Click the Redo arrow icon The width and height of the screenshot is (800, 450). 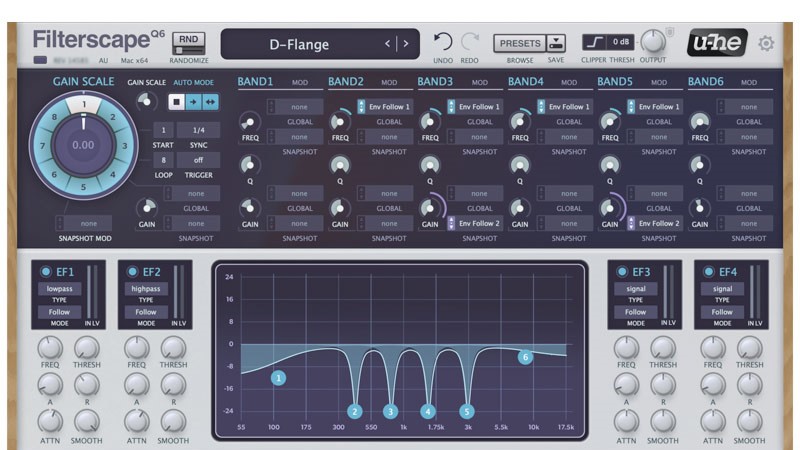pos(470,42)
